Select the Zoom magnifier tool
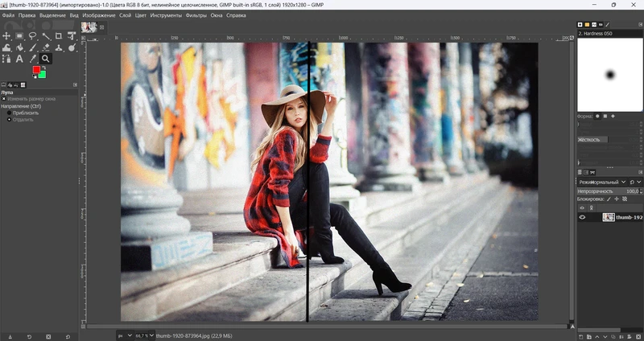Image resolution: width=644 pixels, height=341 pixels. [x=46, y=59]
